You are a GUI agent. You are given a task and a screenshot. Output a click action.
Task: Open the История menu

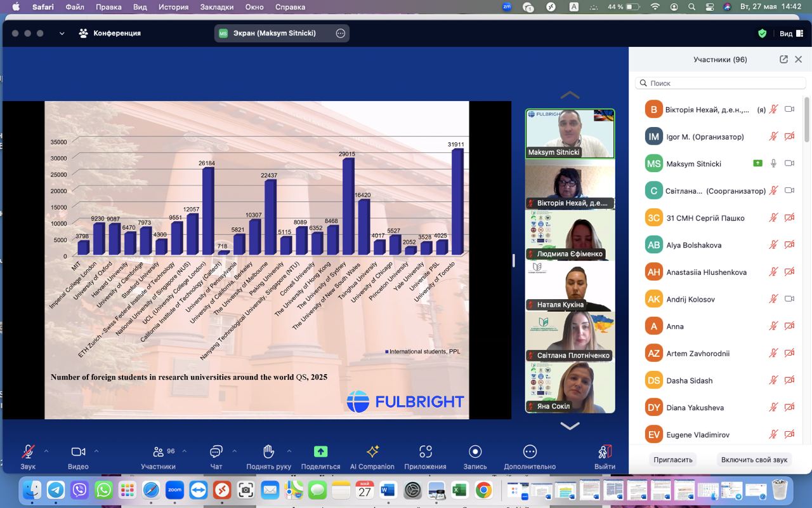(173, 7)
